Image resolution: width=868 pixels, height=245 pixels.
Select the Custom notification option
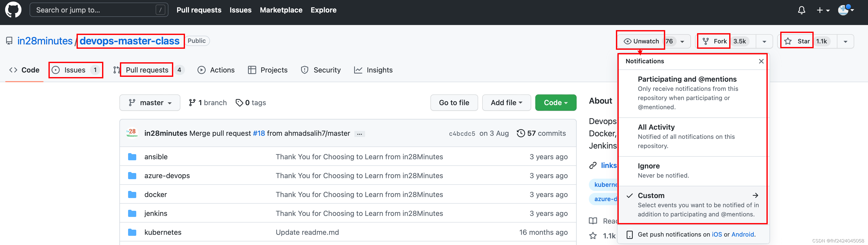tap(693, 205)
